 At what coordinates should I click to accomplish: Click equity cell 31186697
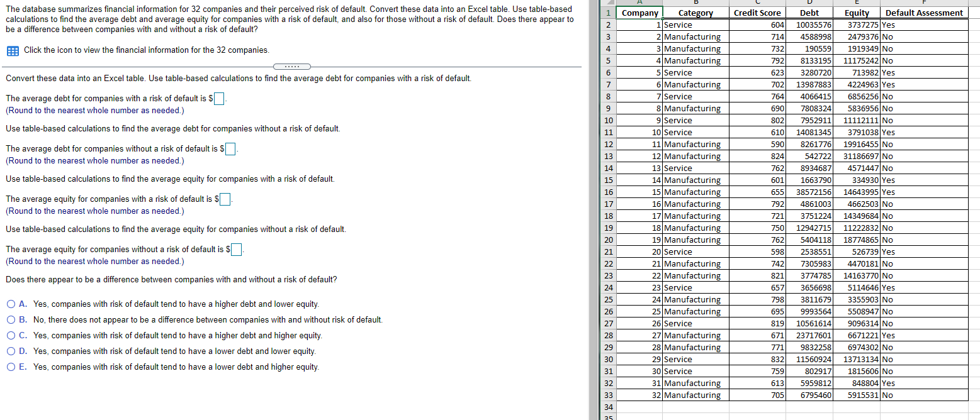pos(857,156)
